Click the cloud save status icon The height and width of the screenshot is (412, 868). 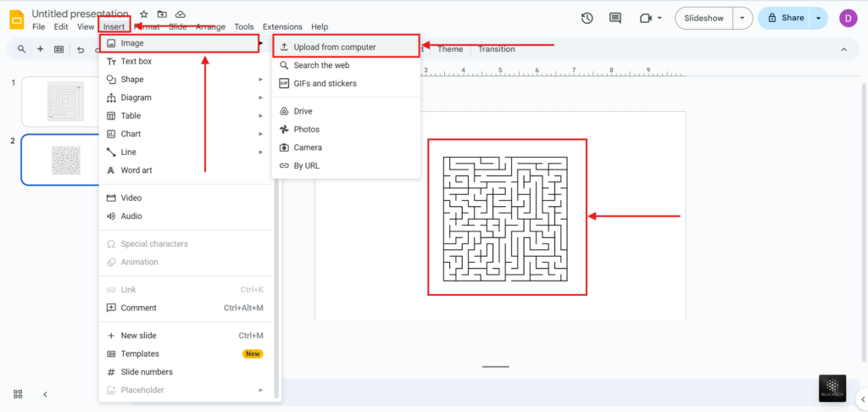pyautogui.click(x=181, y=14)
